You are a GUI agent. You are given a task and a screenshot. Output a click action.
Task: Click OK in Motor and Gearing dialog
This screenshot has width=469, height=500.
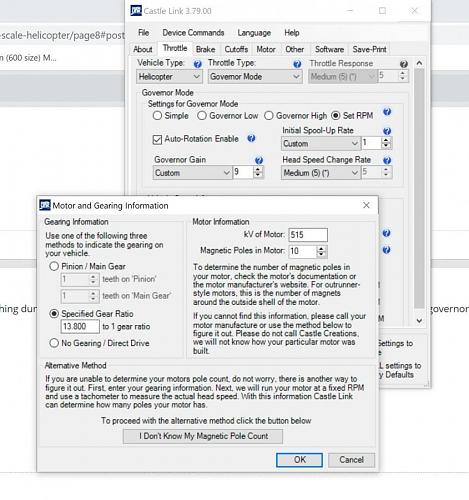click(299, 460)
